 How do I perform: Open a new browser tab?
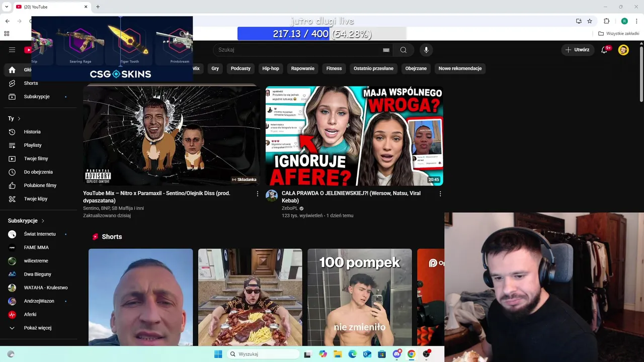coord(98,7)
